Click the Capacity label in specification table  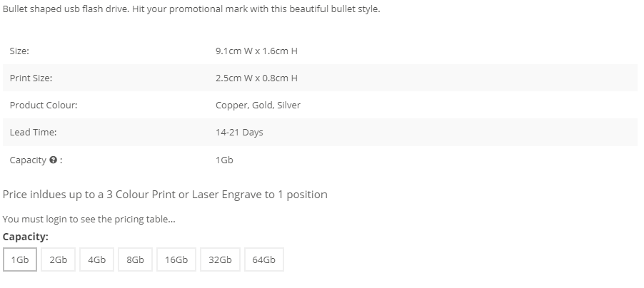coord(28,160)
